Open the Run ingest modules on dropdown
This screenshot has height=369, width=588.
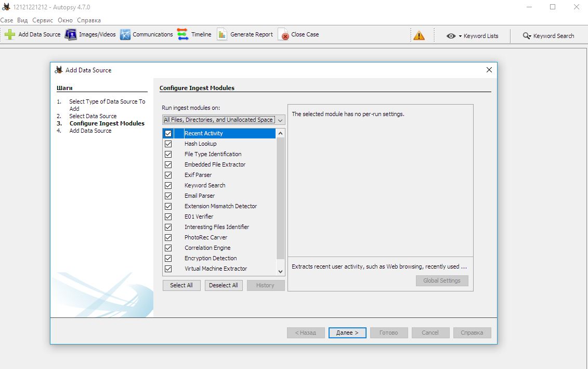(224, 120)
